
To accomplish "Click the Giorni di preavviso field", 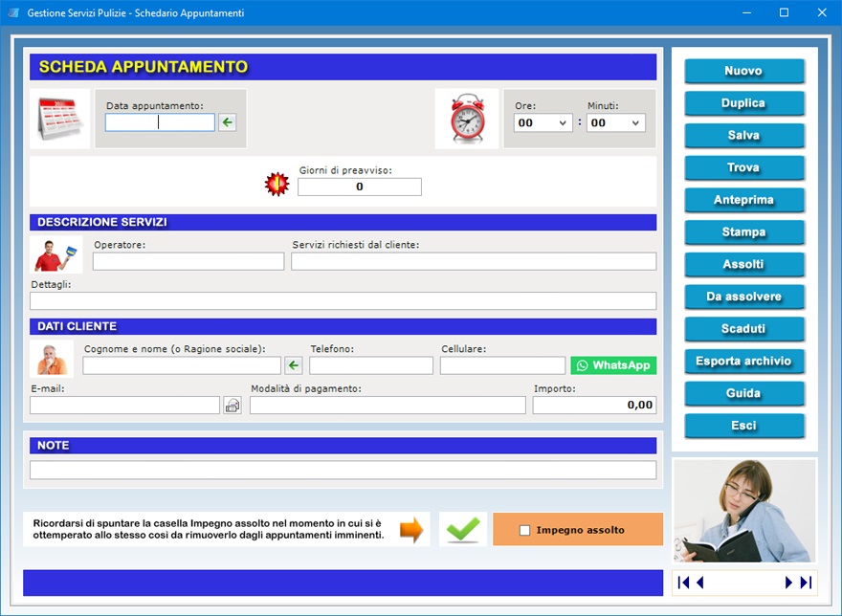I will 359,187.
